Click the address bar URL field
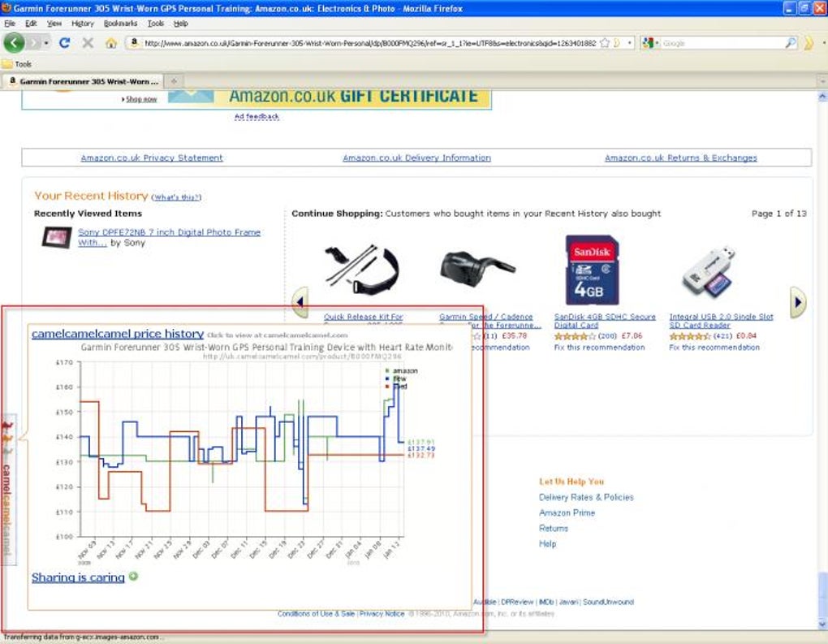Viewport: 828px width, 644px height. coord(369,43)
